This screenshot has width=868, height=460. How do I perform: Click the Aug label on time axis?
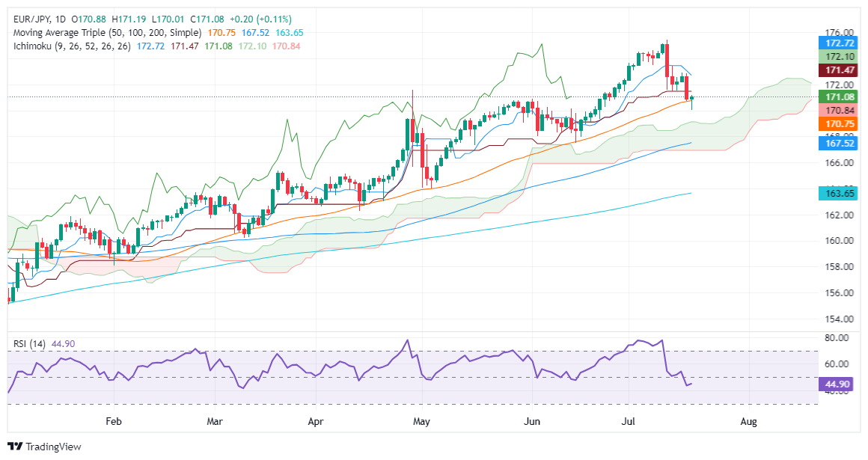pos(749,422)
